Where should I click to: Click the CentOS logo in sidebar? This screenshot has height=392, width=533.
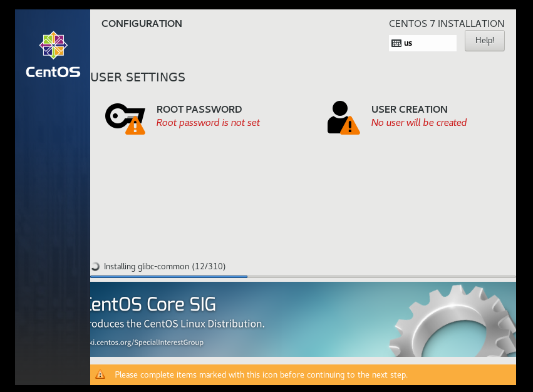tap(53, 54)
